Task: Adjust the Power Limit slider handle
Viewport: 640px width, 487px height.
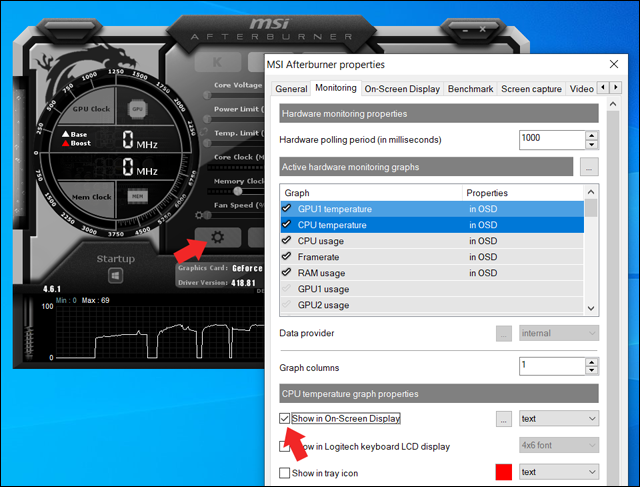Action: point(207,119)
